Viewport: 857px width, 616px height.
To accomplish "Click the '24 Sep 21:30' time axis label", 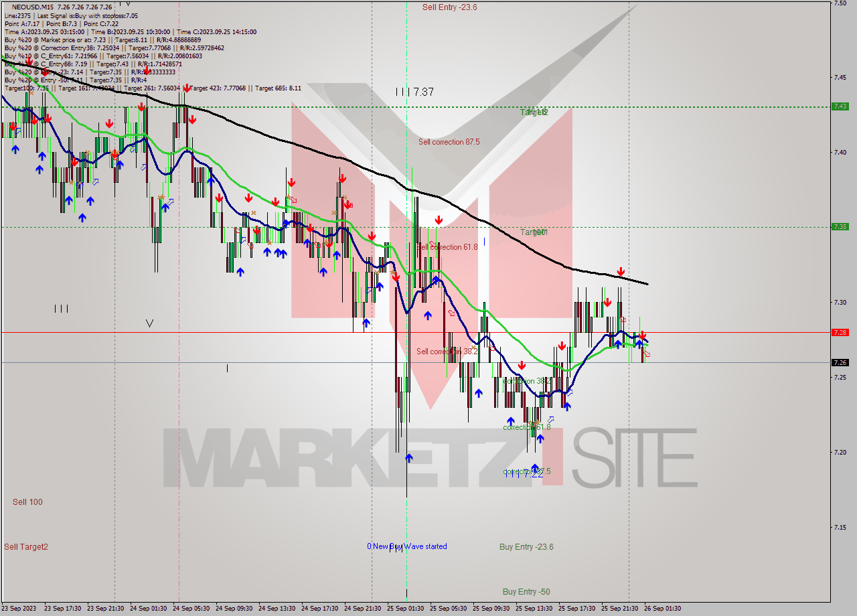I will coord(363,609).
